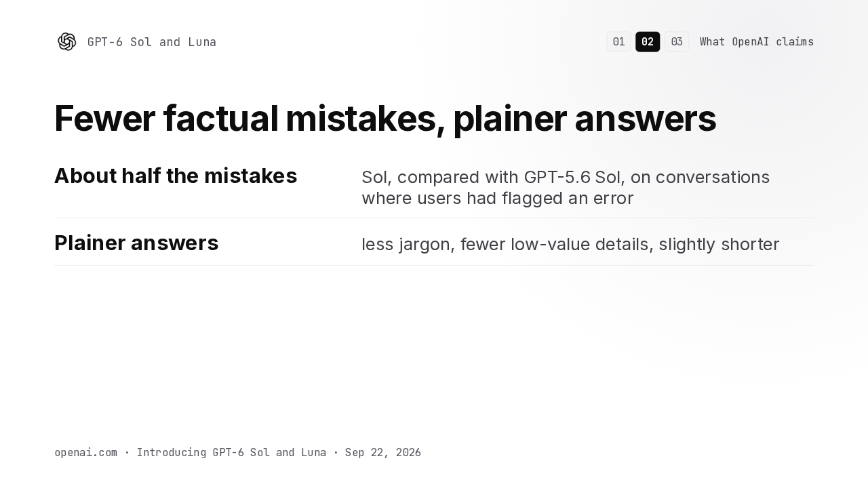Screen dimensions: 868x488
Task: Go to slide section 01
Action: click(x=618, y=42)
